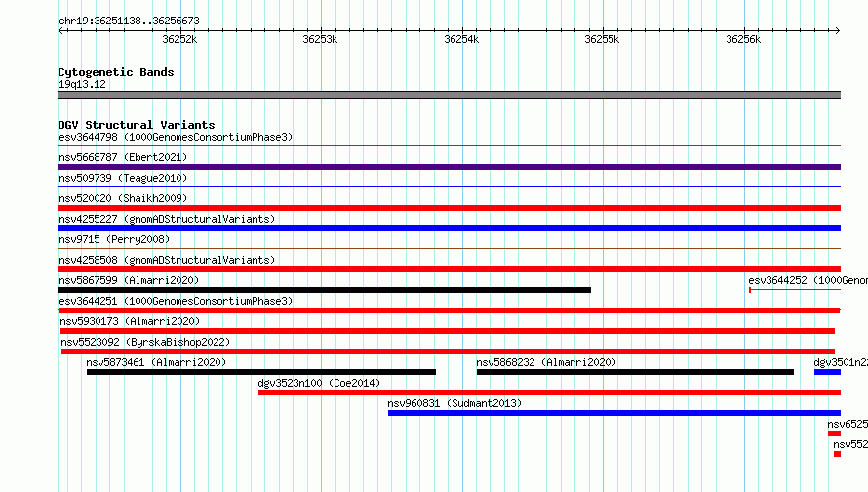Open the nsv5873461 (Almarri2020) label
The image size is (868, 492).
click(x=156, y=362)
